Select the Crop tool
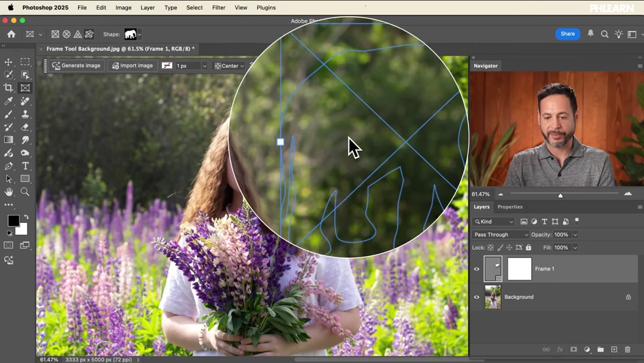The height and width of the screenshot is (363, 644). pyautogui.click(x=9, y=88)
